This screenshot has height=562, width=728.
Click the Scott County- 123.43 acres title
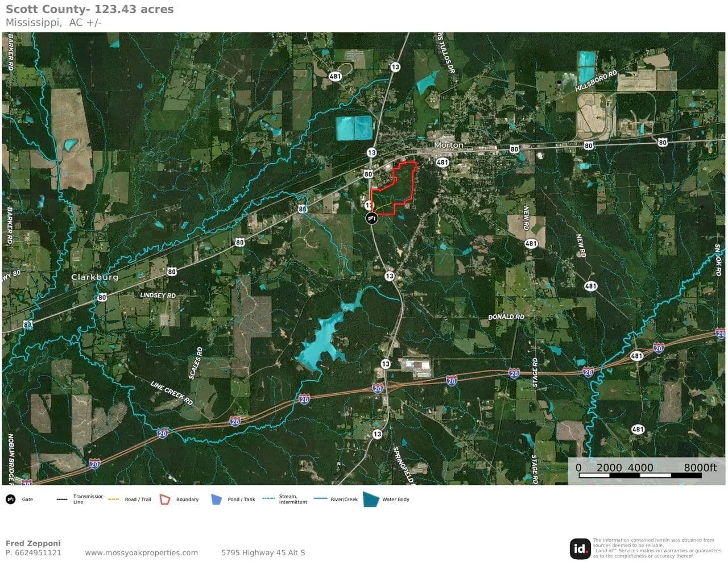coord(89,9)
